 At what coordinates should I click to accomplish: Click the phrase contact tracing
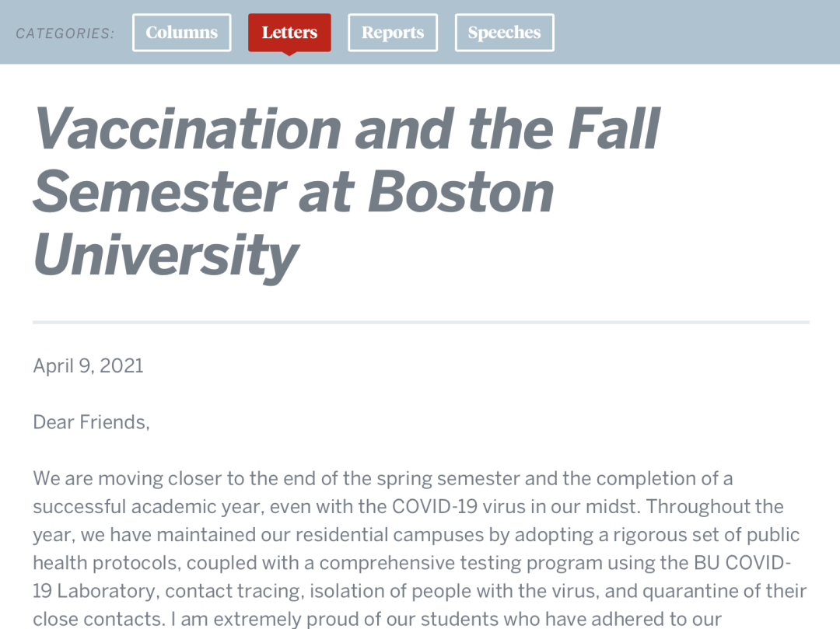tap(235, 591)
